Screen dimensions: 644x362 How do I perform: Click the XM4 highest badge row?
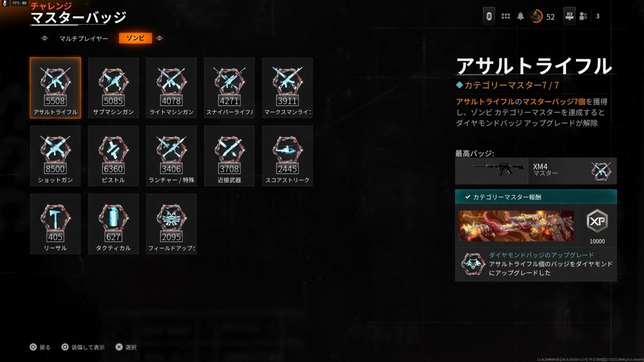tap(536, 171)
